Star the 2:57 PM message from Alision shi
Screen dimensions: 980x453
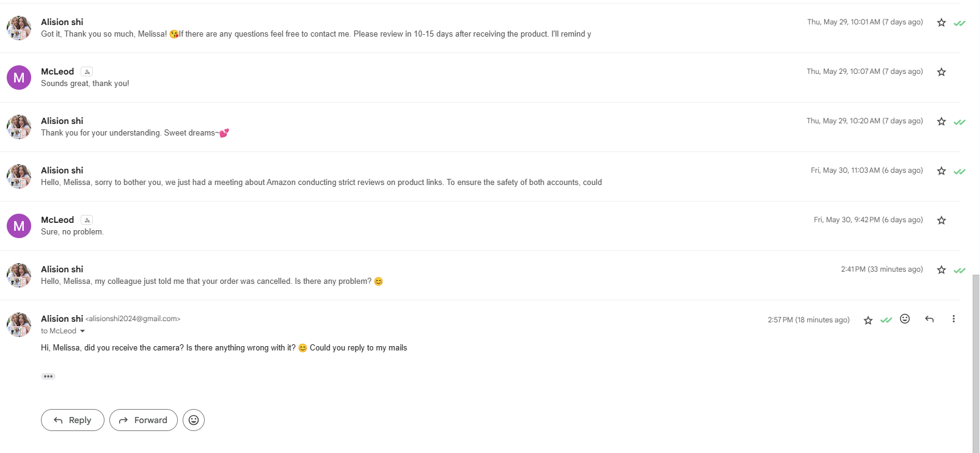[x=868, y=320]
